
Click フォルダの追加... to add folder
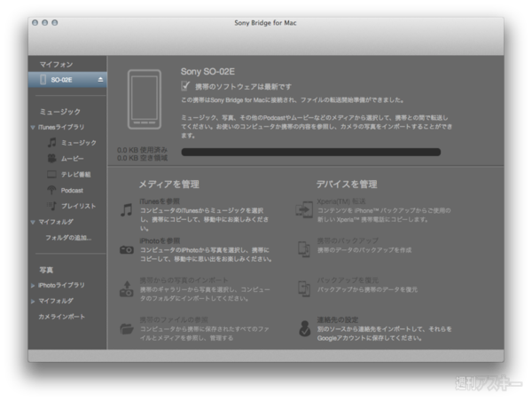point(68,238)
